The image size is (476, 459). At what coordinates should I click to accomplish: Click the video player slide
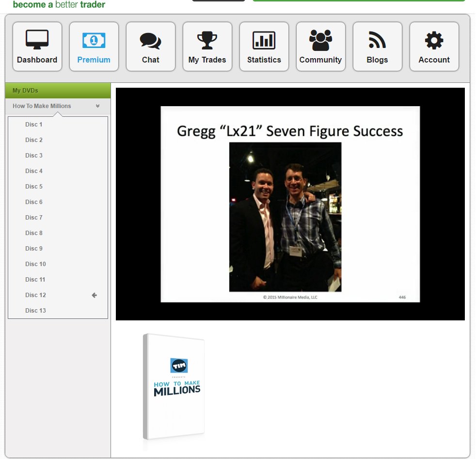coord(290,204)
